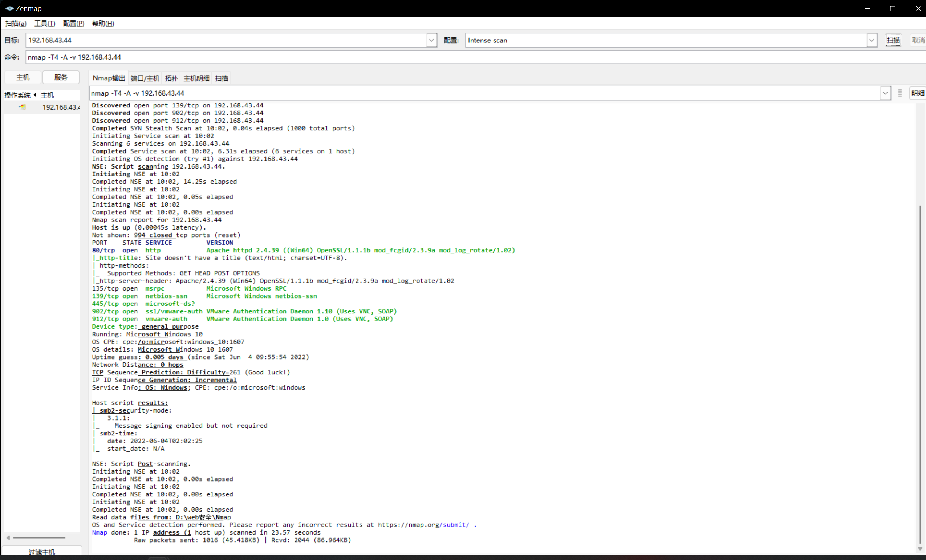This screenshot has height=560, width=926.
Task: Minimize the Zenmap window
Action: point(868,8)
